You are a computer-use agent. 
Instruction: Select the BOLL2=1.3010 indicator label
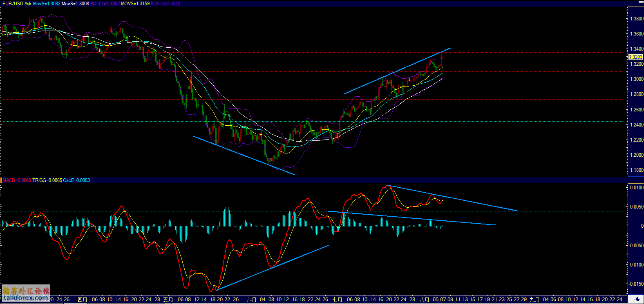(165, 4)
